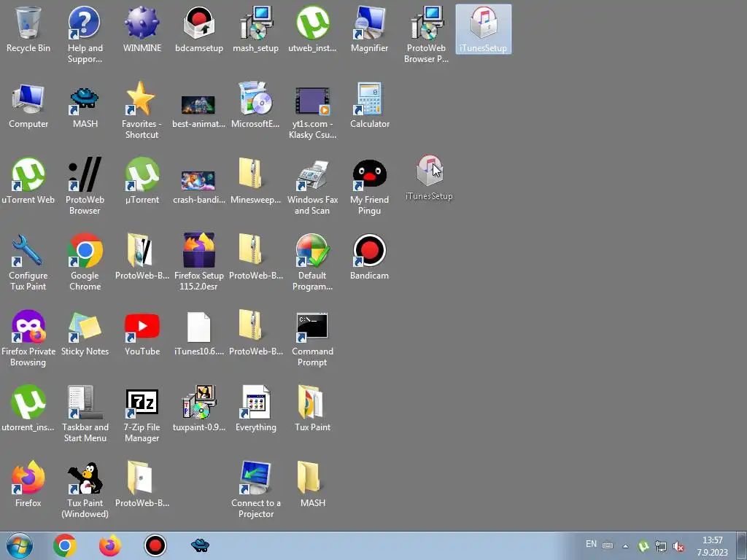Viewport: 747px width, 560px height.
Task: Select the utweb_inst... installer icon
Action: [312, 28]
